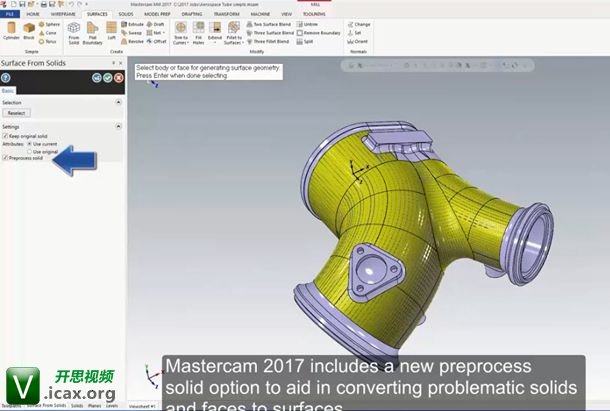Switch to the WIREFRAME ribbon tab
The image size is (610, 411).
[63, 14]
